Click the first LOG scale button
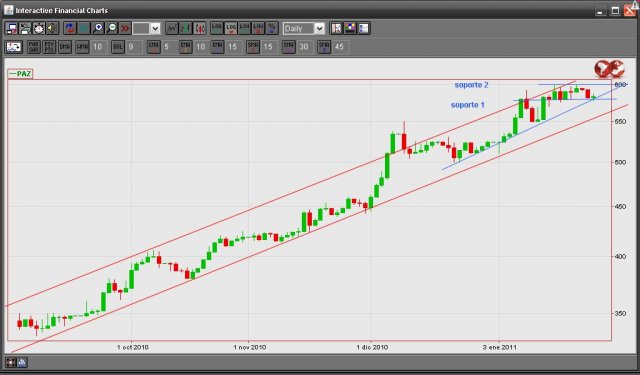640x375 pixels. [217, 29]
